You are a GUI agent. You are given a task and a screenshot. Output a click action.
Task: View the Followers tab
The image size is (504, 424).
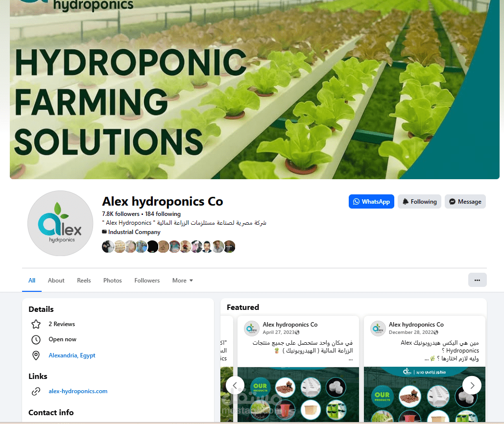pyautogui.click(x=147, y=281)
